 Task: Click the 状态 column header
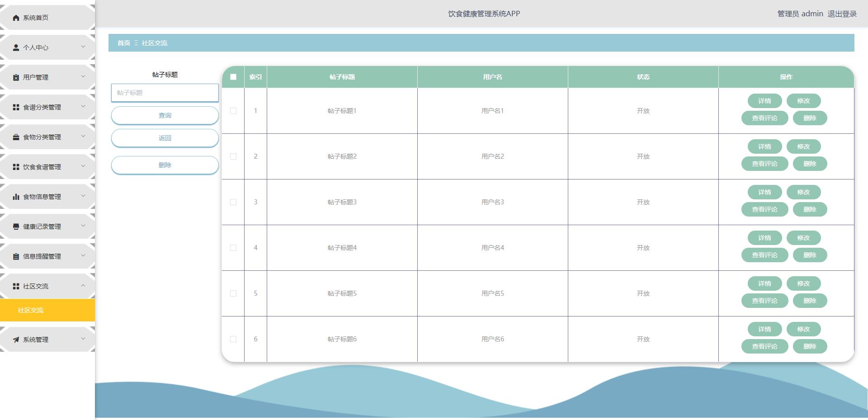coord(643,77)
